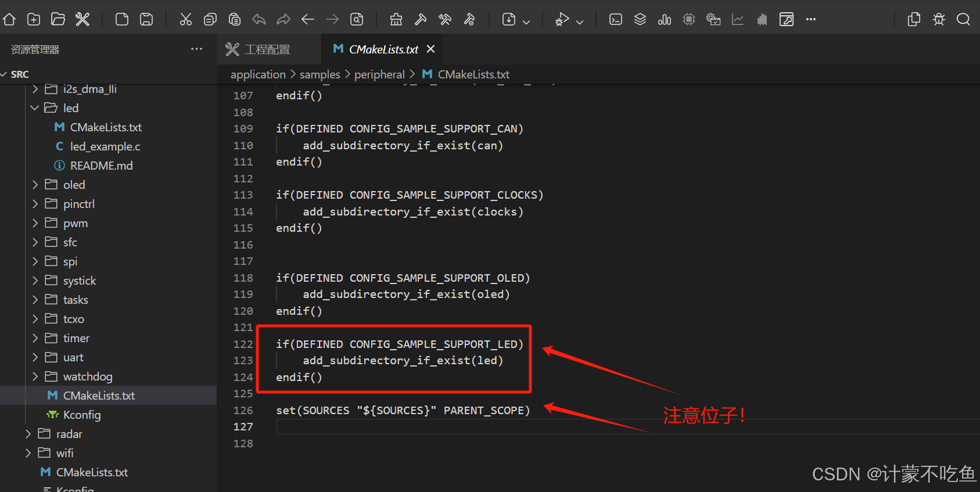Click the download/flash icon
The height and width of the screenshot is (492, 980).
coord(509,20)
